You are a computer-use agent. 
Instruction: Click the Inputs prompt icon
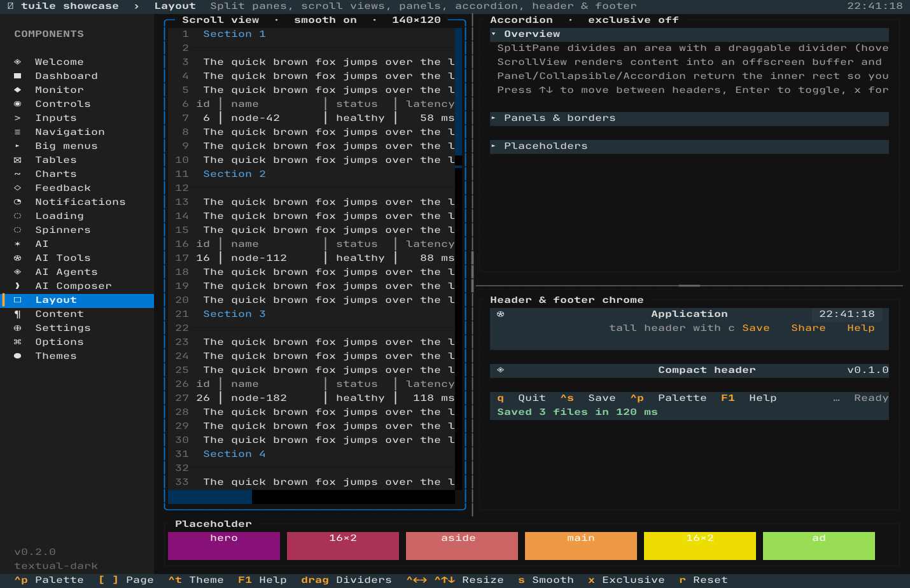pos(18,118)
